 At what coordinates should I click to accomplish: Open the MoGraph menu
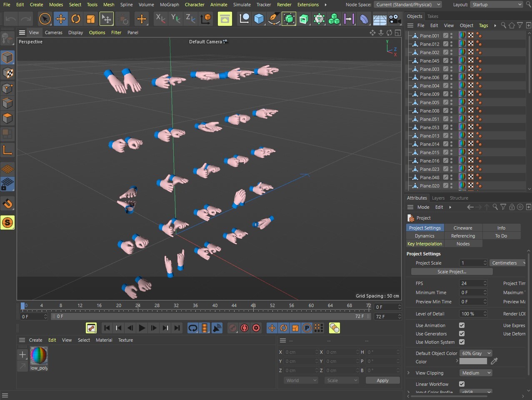[169, 5]
